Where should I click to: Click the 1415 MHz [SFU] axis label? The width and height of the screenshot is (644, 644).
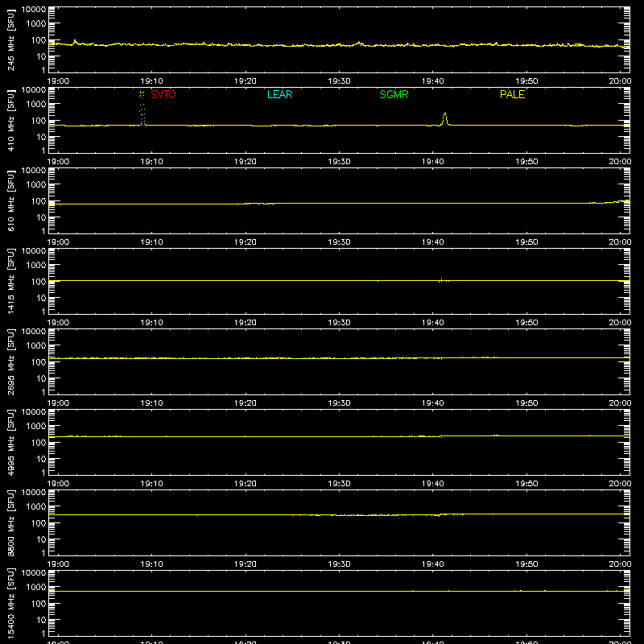pos(10,281)
